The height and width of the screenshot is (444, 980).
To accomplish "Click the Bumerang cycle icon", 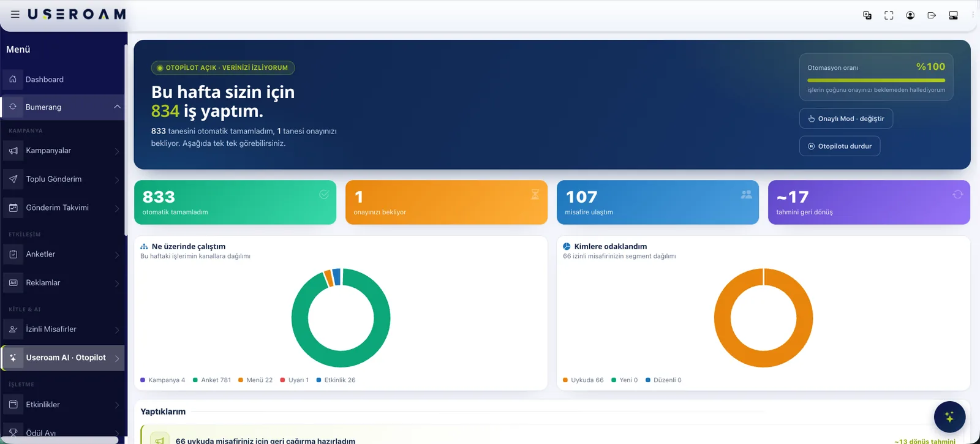I will [13, 107].
